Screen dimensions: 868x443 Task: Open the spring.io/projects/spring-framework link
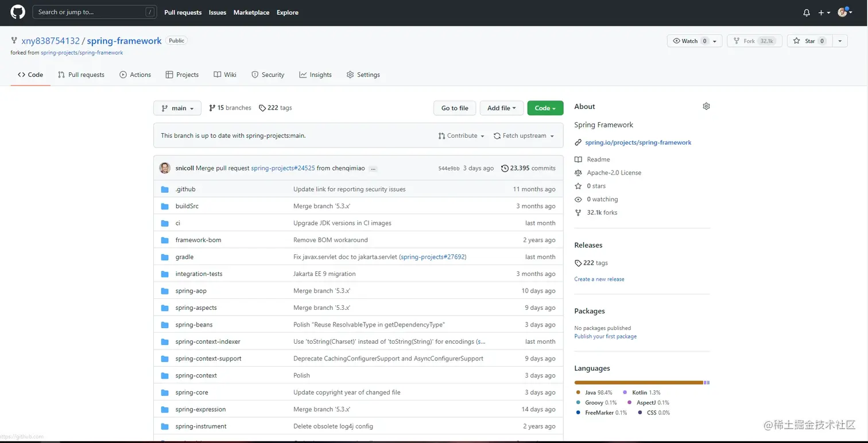point(638,142)
